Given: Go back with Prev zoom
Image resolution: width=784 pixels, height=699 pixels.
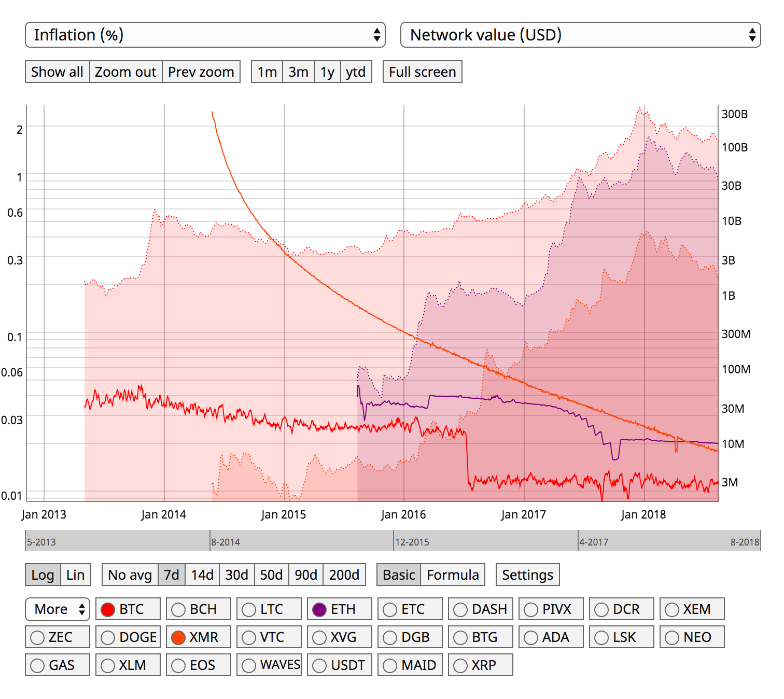Looking at the screenshot, I should coord(201,72).
